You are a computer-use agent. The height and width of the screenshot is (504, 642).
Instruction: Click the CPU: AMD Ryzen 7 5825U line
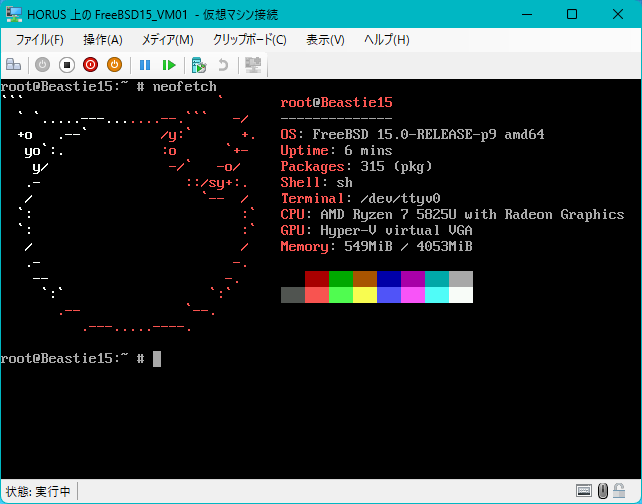point(452,215)
